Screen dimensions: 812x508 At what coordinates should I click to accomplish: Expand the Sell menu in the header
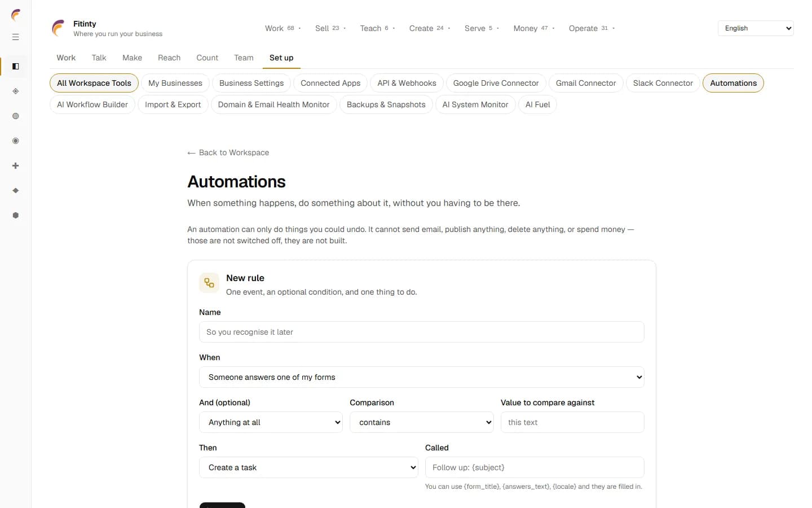pos(330,28)
